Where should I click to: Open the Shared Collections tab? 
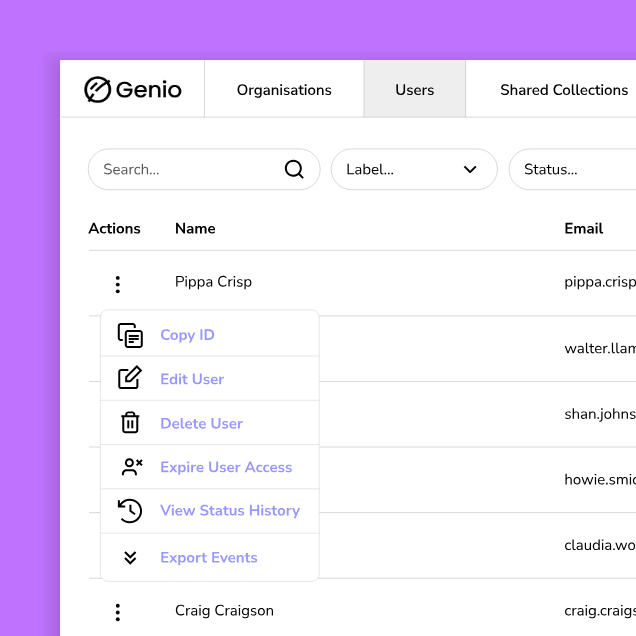tap(564, 90)
